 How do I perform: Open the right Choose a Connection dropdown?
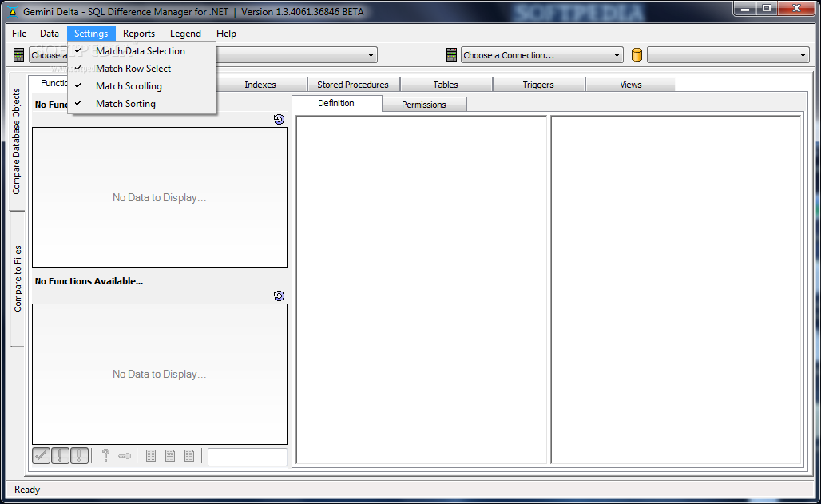point(542,55)
